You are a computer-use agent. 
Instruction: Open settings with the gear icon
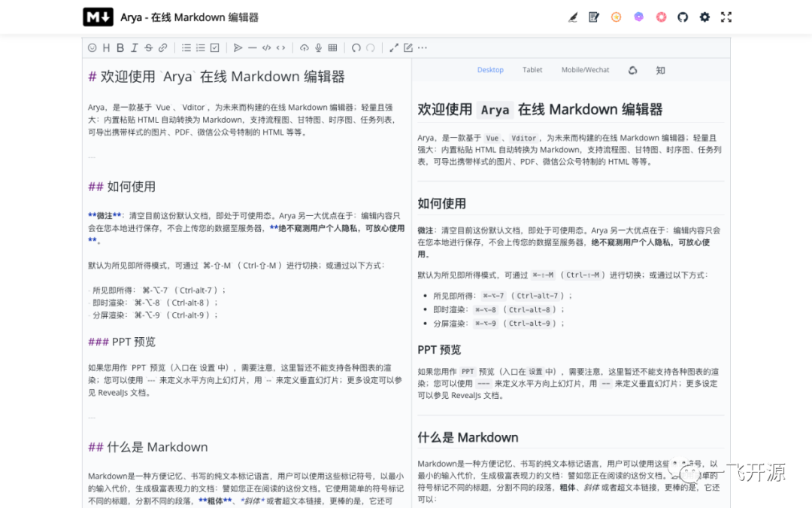click(704, 17)
